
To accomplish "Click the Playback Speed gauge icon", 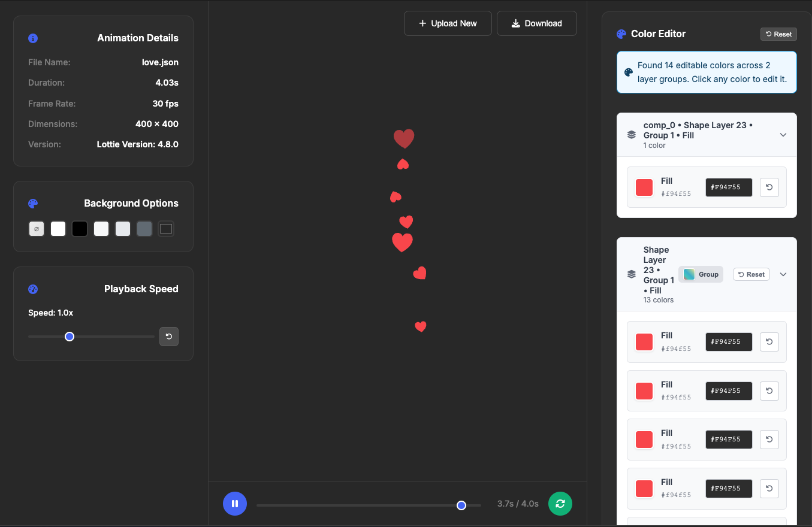I will pyautogui.click(x=33, y=289).
